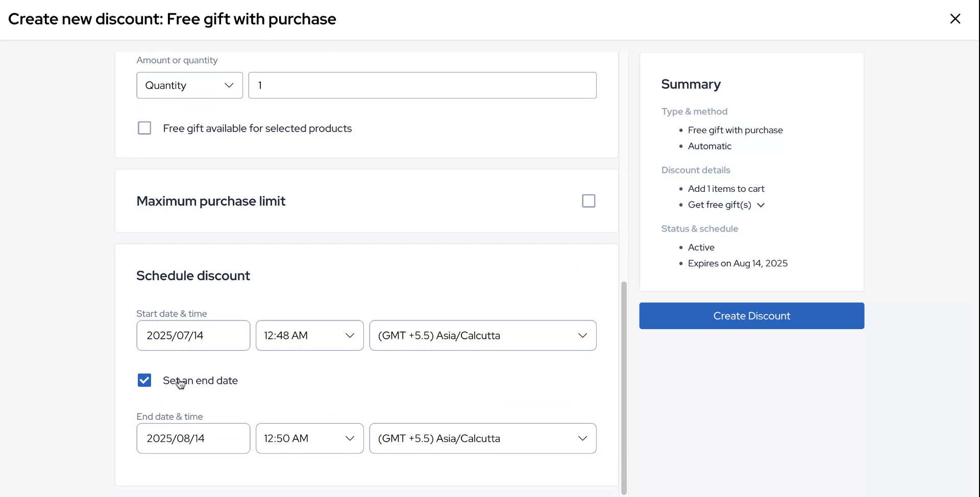
Task: Close the Create new discount dialog
Action: (955, 19)
